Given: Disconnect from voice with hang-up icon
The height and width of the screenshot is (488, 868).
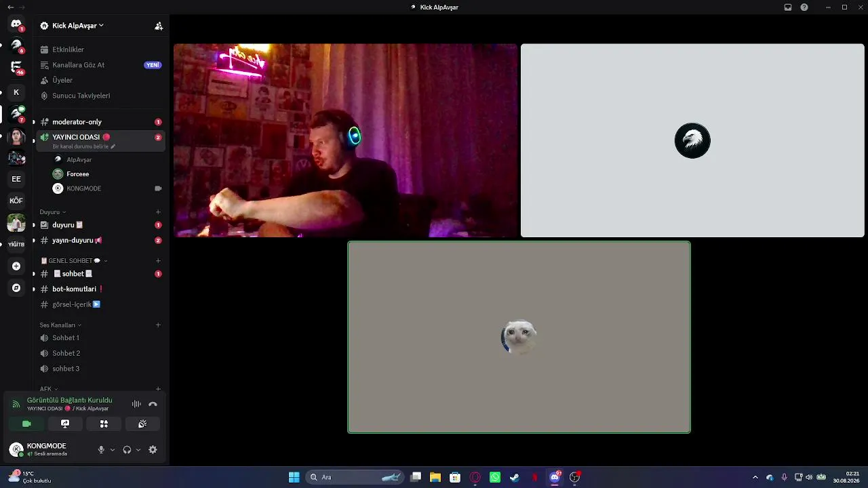Looking at the screenshot, I should [x=153, y=404].
